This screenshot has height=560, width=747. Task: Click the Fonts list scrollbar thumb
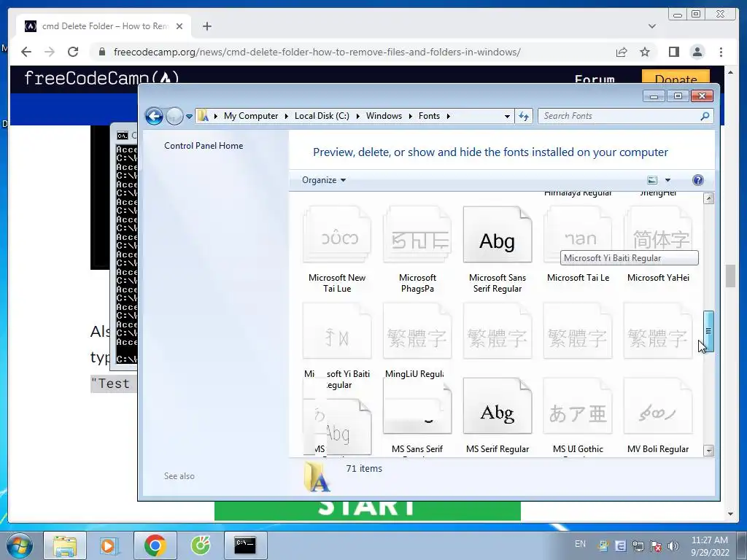click(709, 331)
